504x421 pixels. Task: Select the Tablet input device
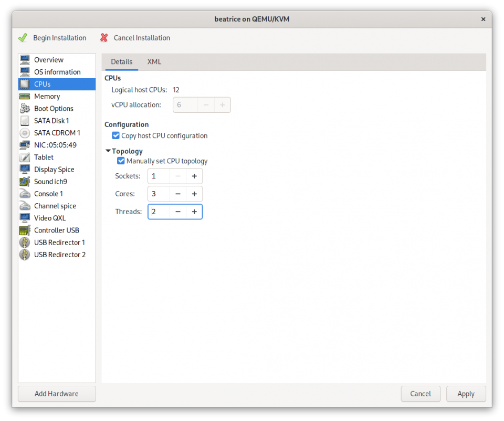click(43, 157)
